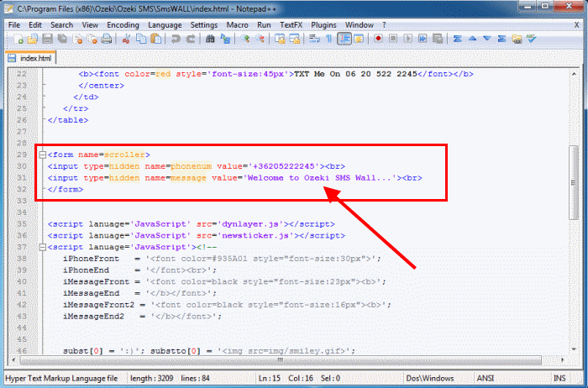Undo the last edit
Viewport: 588px width, 388px height.
(x=175, y=39)
